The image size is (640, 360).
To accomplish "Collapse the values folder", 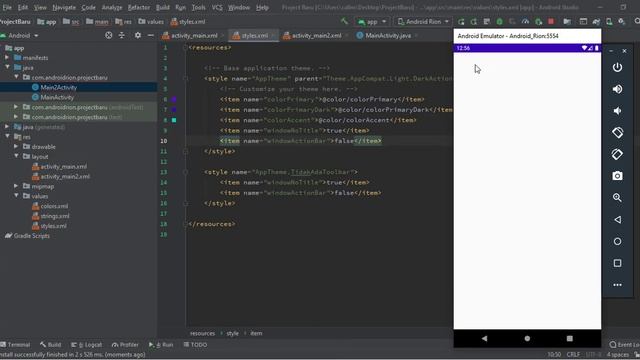I will click(x=16, y=196).
